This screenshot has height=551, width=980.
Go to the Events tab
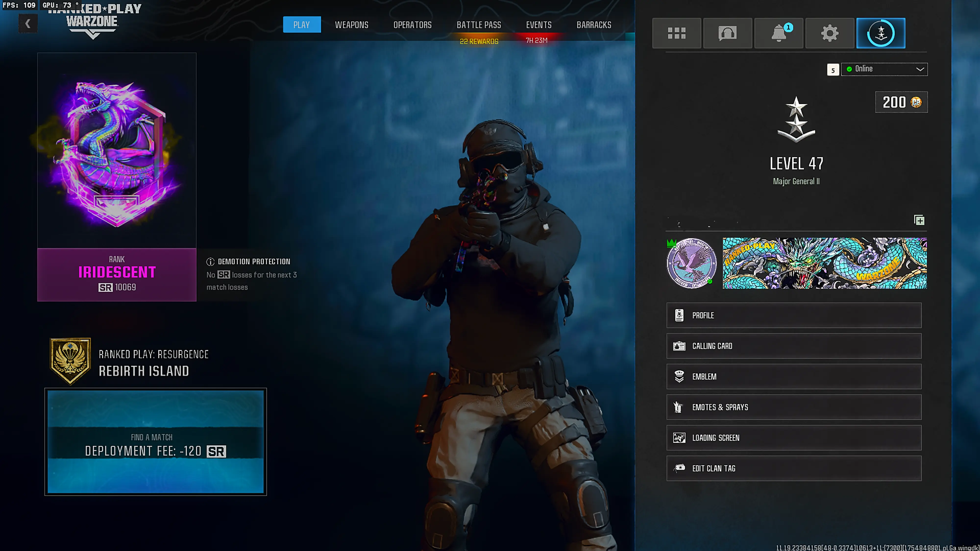pyautogui.click(x=538, y=25)
